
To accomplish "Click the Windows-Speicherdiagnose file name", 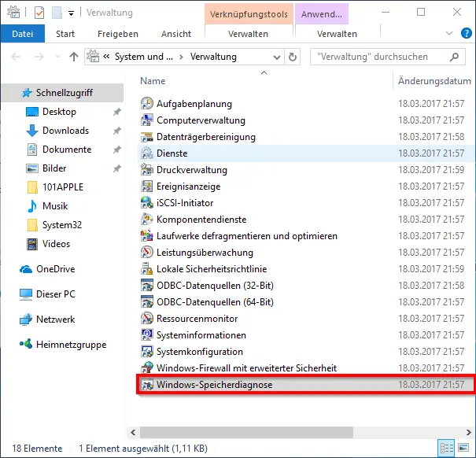I will [214, 385].
